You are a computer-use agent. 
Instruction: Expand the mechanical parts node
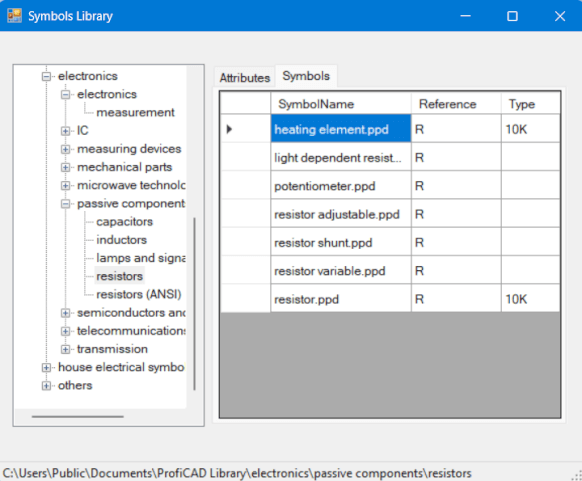[65, 167]
